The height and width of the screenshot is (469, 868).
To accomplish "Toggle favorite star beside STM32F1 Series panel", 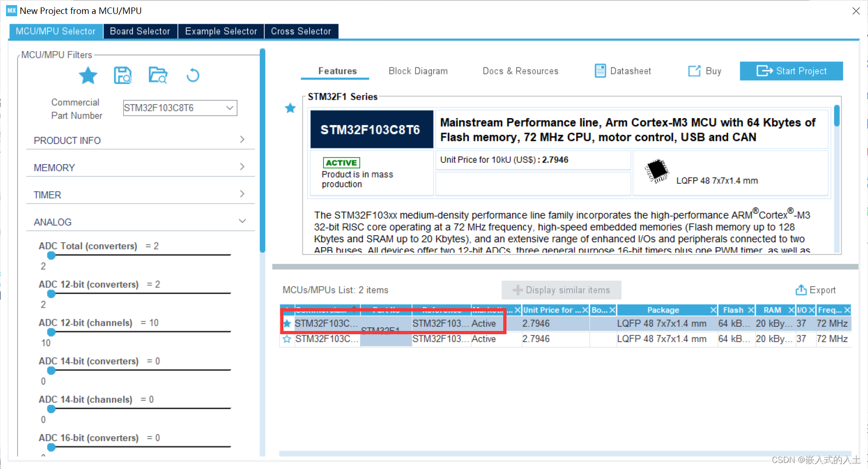I will 290,108.
